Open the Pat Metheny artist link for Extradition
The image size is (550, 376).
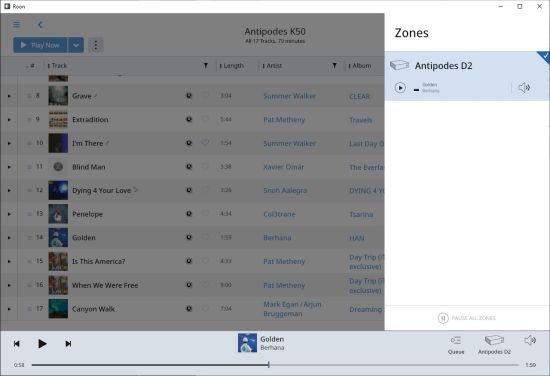284,120
